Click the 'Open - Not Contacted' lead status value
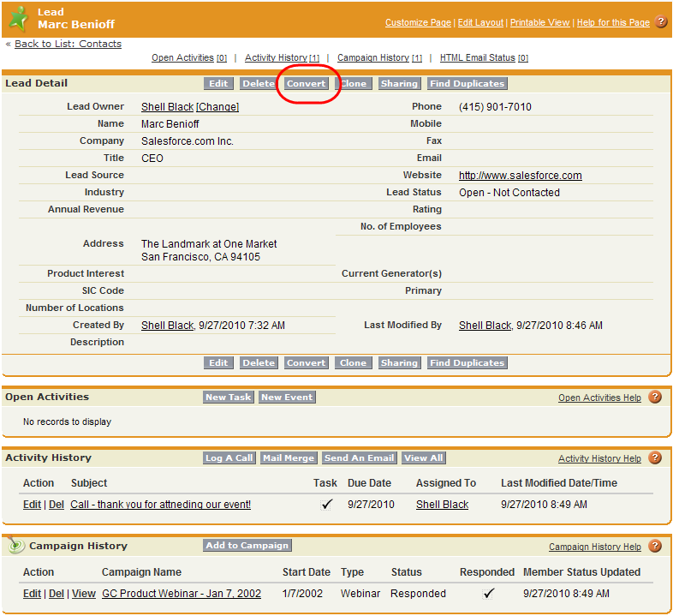Screen dimensions: 673x616 (x=509, y=193)
